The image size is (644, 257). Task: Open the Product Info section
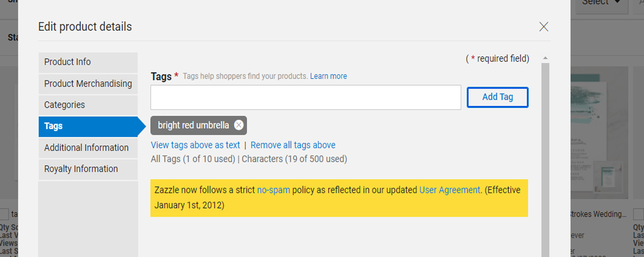coord(88,62)
